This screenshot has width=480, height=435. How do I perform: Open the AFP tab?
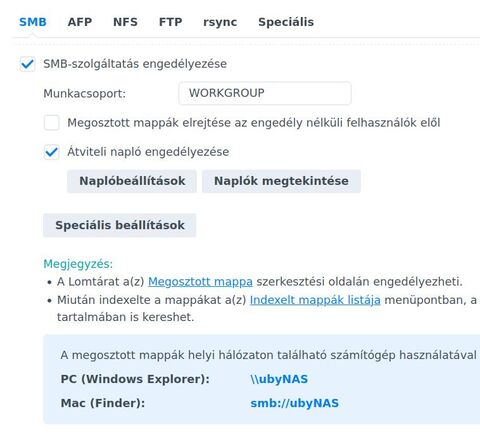(80, 22)
